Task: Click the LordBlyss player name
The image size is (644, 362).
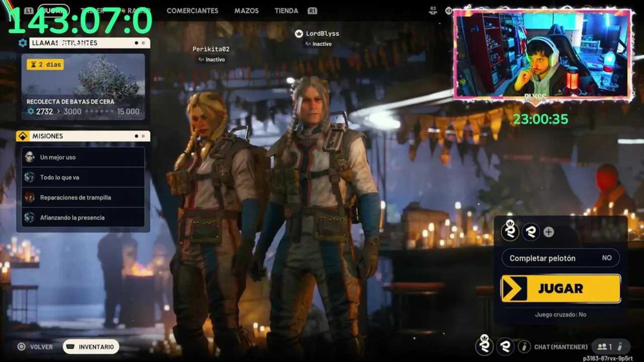Action: (x=323, y=34)
